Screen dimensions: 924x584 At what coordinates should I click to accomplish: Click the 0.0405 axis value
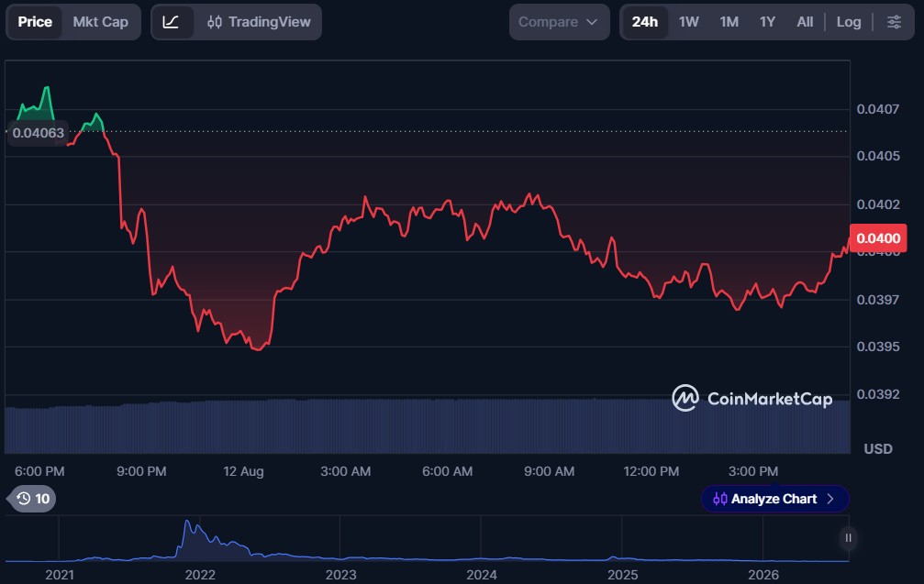coord(878,156)
